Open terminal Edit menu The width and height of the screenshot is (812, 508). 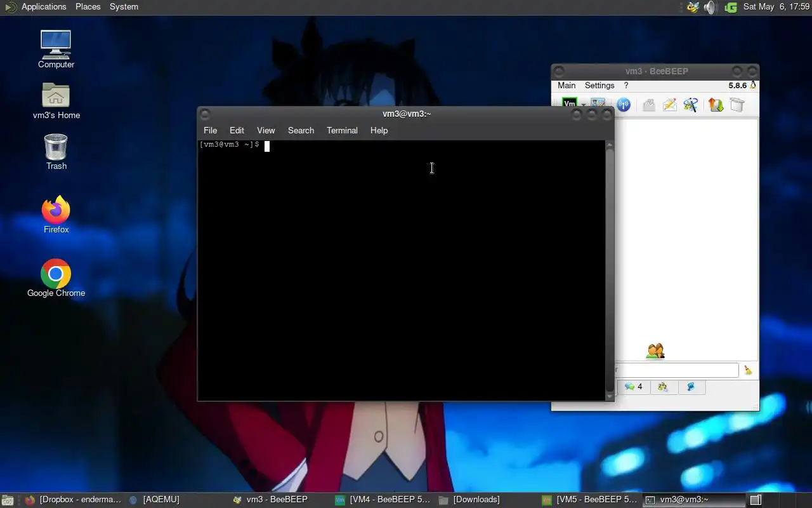[x=237, y=130]
